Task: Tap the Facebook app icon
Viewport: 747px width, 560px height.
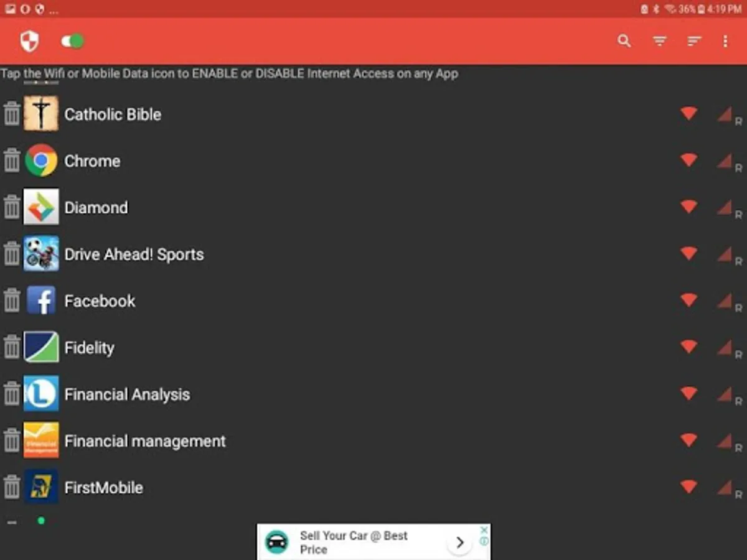Action: pos(41,301)
